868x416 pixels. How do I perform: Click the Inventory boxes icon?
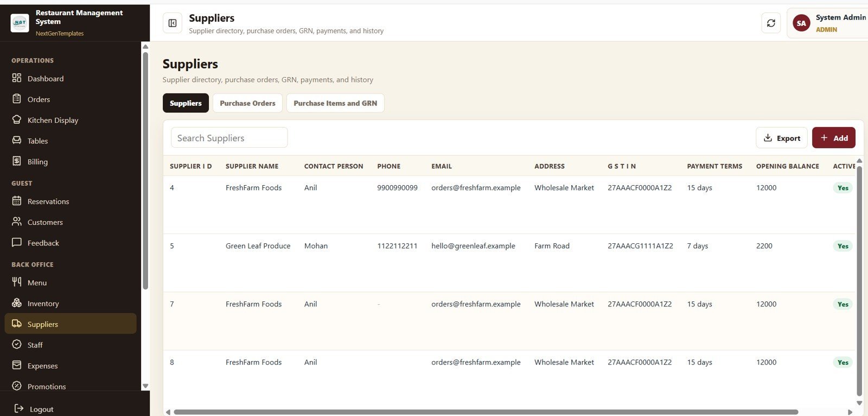pos(17,303)
